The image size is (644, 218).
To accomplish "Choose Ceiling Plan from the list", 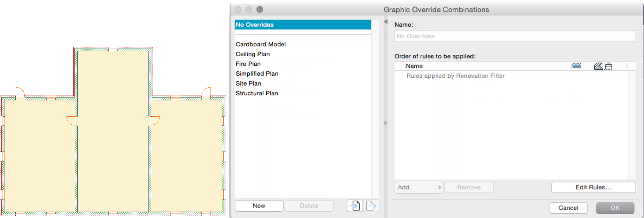I will tap(253, 54).
